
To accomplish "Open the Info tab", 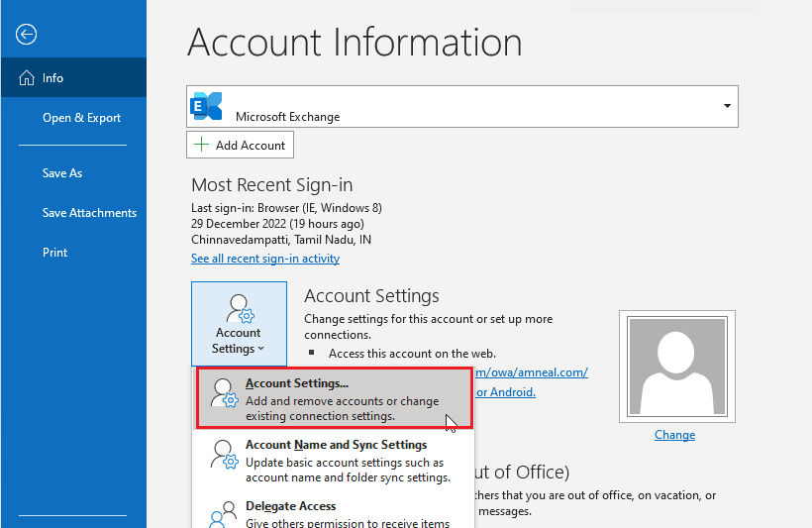I will [73, 77].
